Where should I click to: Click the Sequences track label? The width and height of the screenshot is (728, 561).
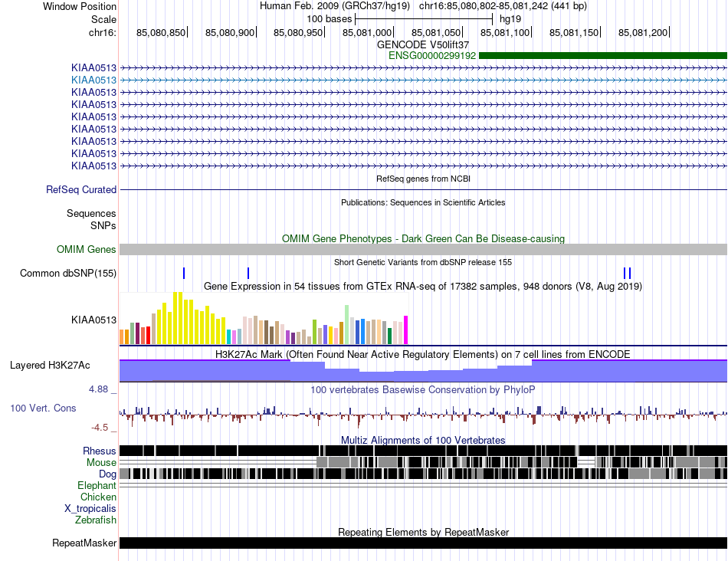point(91,213)
